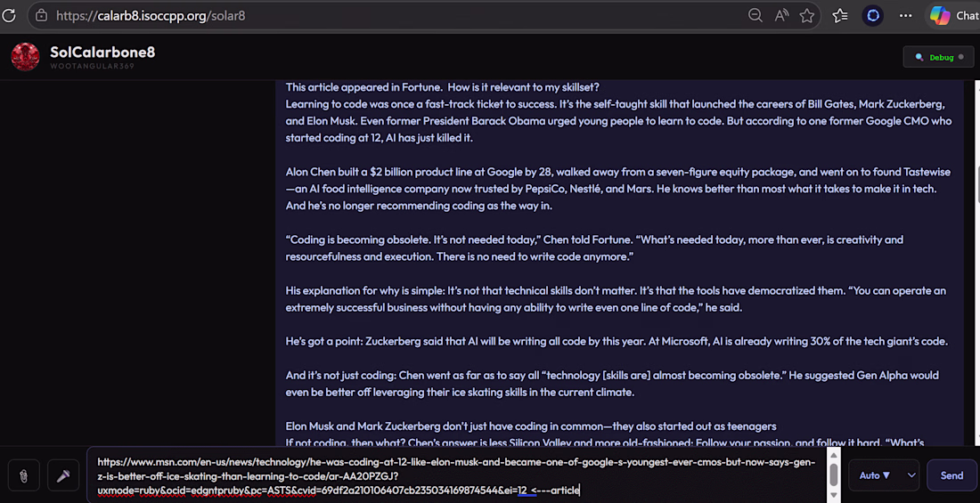
Task: Click the Debug magnifier glass icon
Action: tap(919, 57)
